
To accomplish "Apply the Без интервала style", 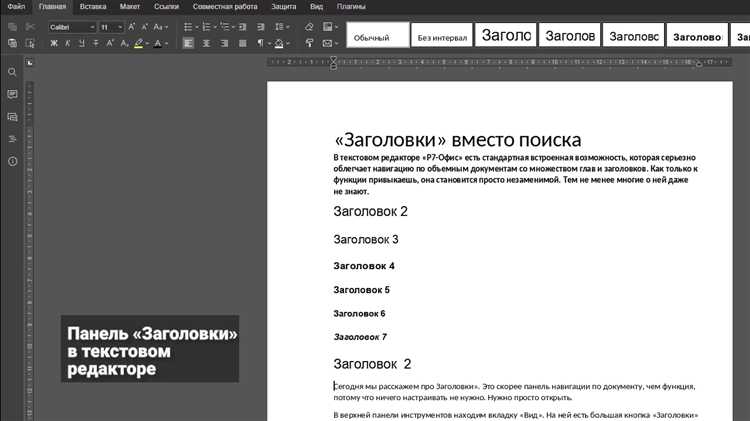I will (442, 35).
